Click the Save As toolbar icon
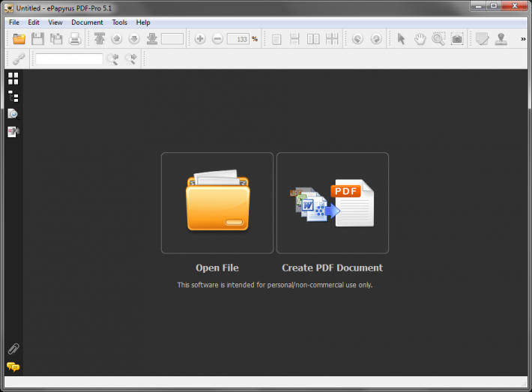The image size is (532, 392). [56, 39]
